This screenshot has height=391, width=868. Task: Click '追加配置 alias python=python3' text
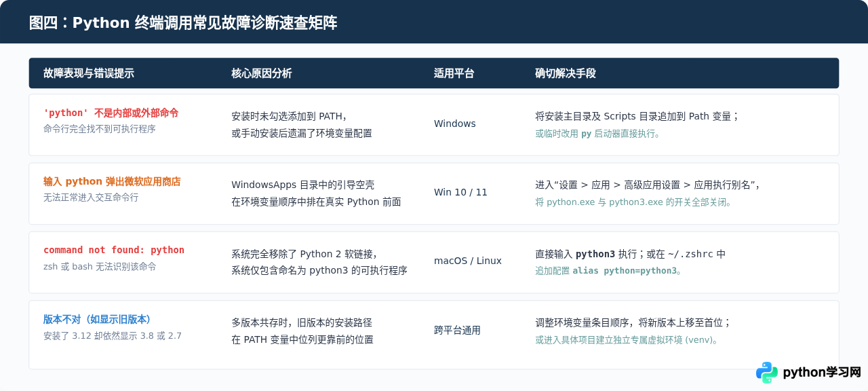coord(606,271)
